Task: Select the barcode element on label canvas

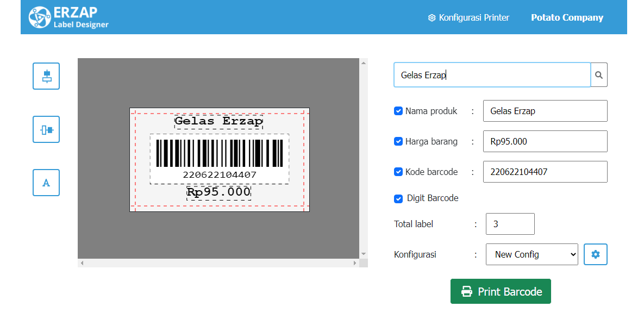Action: click(x=220, y=159)
